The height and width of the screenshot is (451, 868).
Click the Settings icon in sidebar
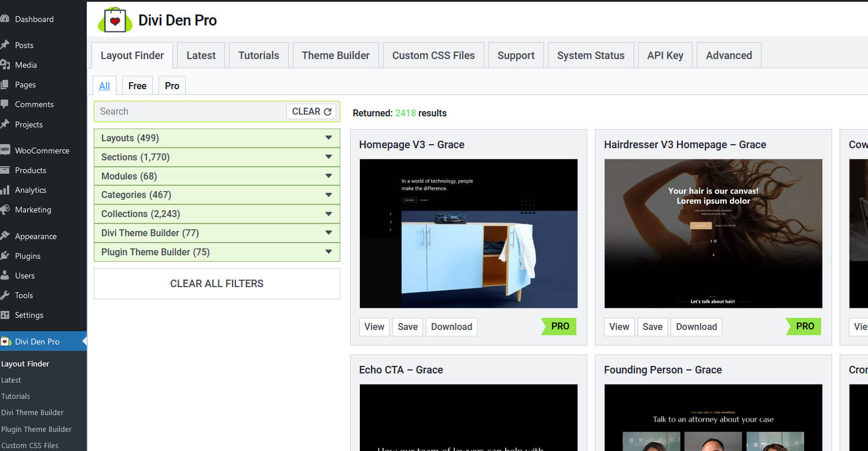[x=5, y=315]
